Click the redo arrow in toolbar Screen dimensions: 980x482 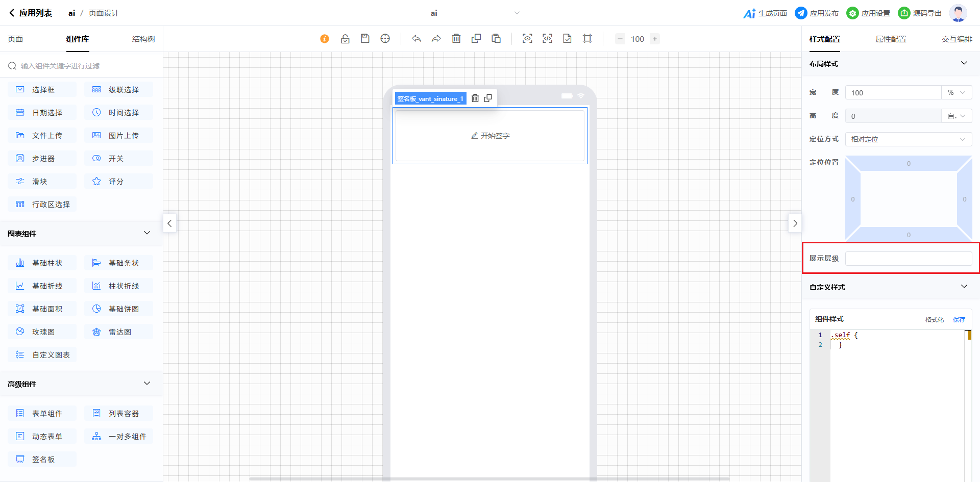click(x=436, y=39)
